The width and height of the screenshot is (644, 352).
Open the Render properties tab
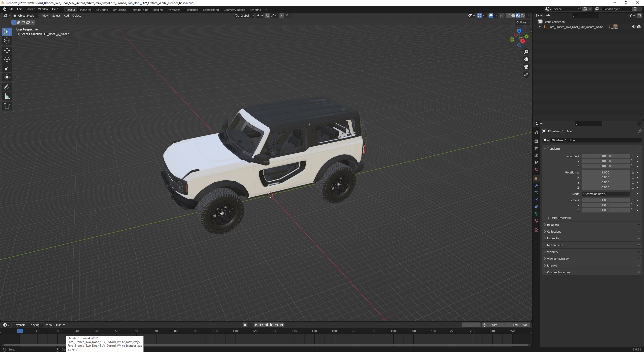(536, 141)
